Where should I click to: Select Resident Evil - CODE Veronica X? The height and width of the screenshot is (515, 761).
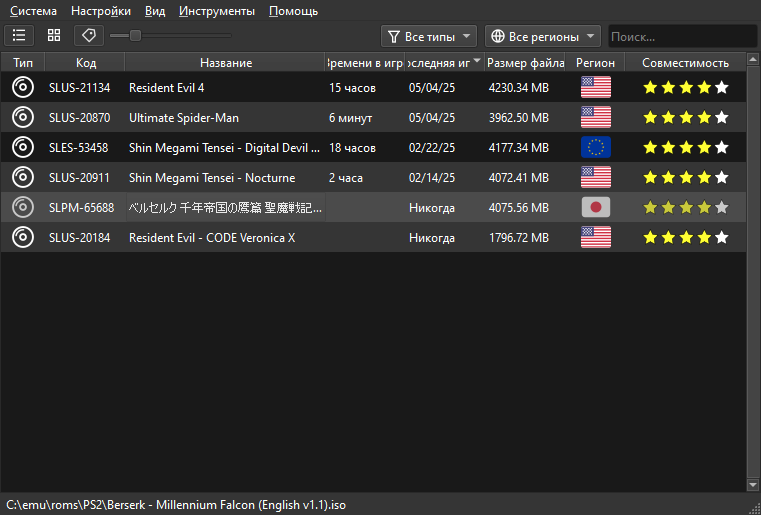pos(212,238)
